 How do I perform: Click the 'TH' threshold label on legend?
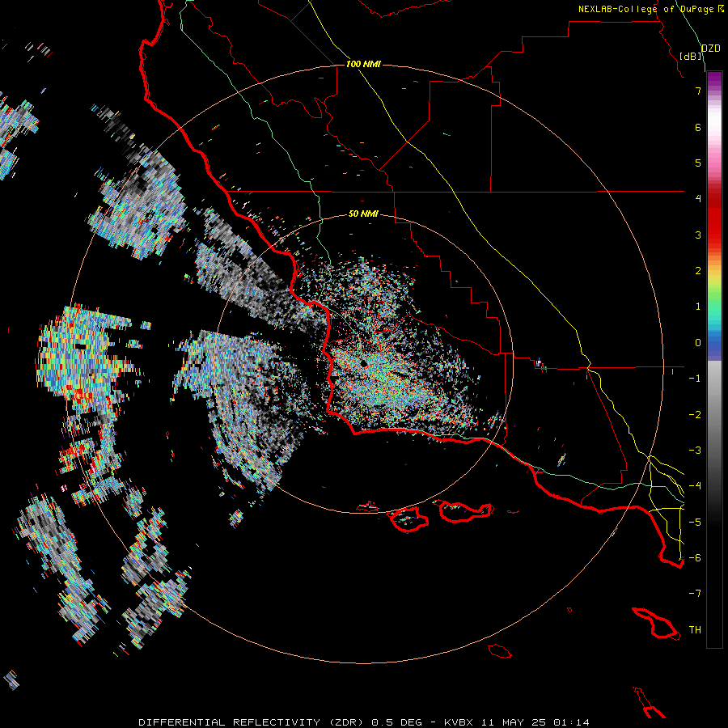coord(695,630)
